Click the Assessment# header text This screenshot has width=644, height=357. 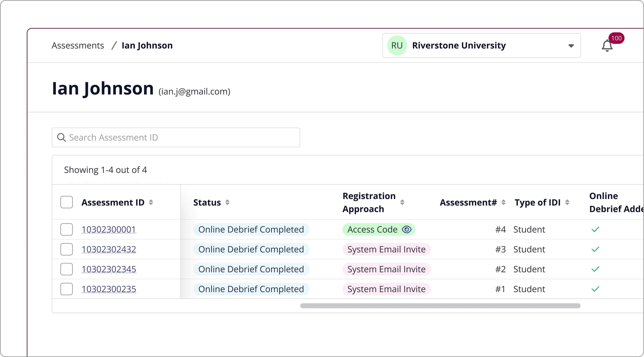(x=468, y=202)
